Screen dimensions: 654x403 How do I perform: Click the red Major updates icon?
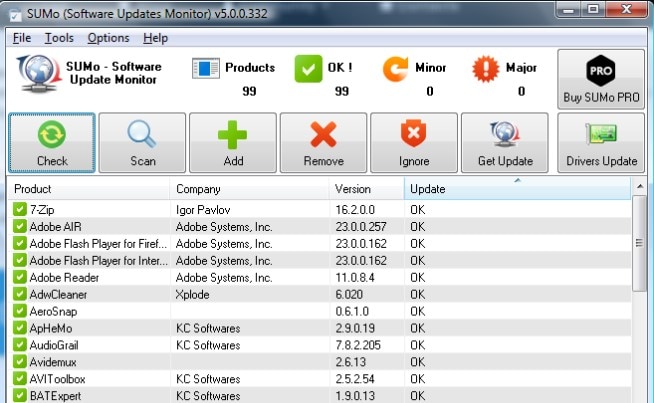pyautogui.click(x=485, y=69)
